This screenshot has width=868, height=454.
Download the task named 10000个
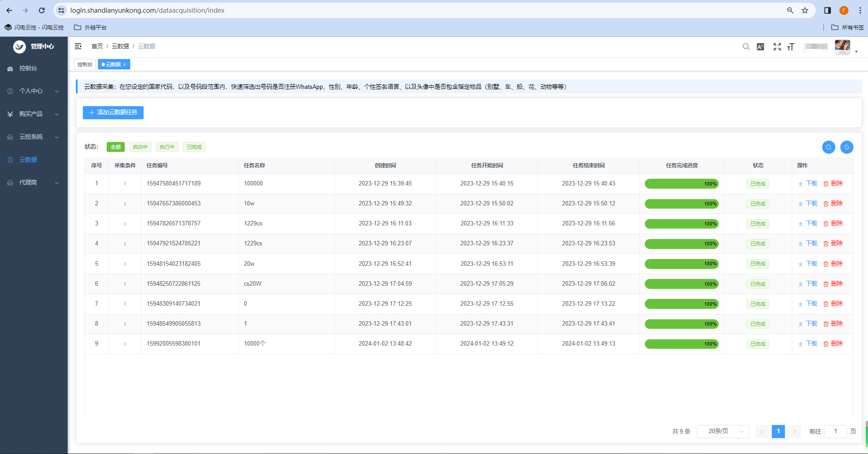pyautogui.click(x=808, y=344)
